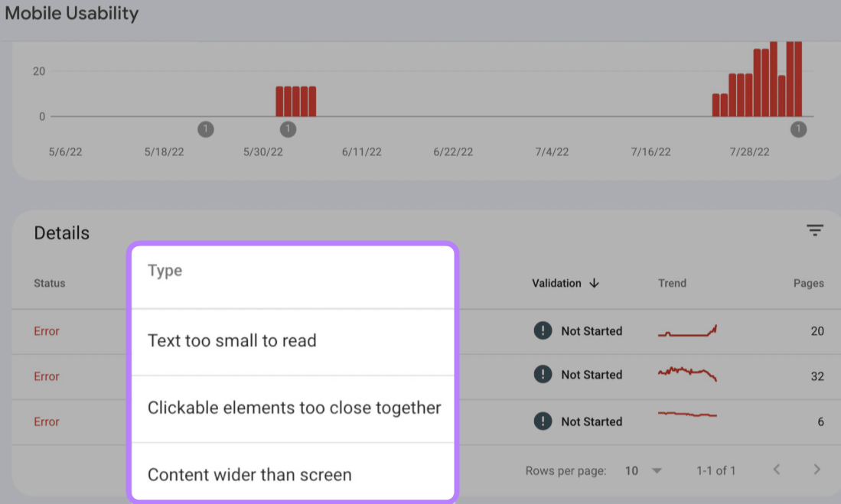The height and width of the screenshot is (504, 841).
Task: Click the exclamation icon on the first Not Started row
Action: coord(543,330)
